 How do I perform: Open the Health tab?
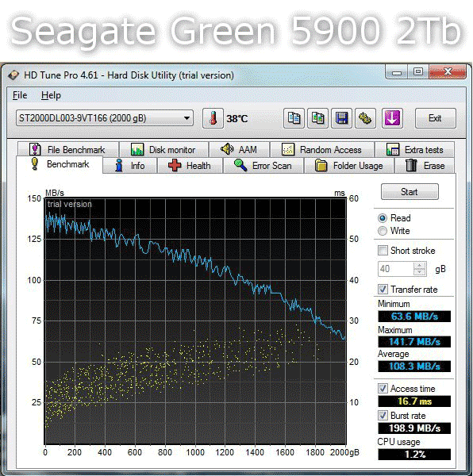190,166
